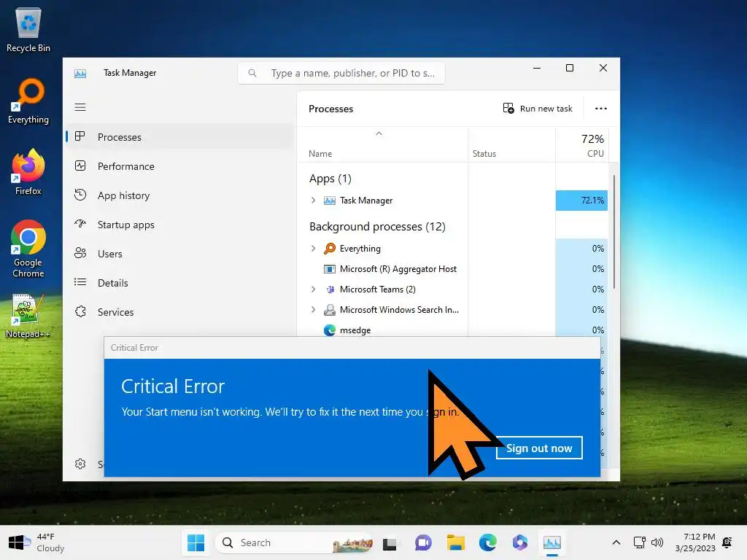
Task: Expand the Microsoft Teams (2) group
Action: pyautogui.click(x=313, y=289)
